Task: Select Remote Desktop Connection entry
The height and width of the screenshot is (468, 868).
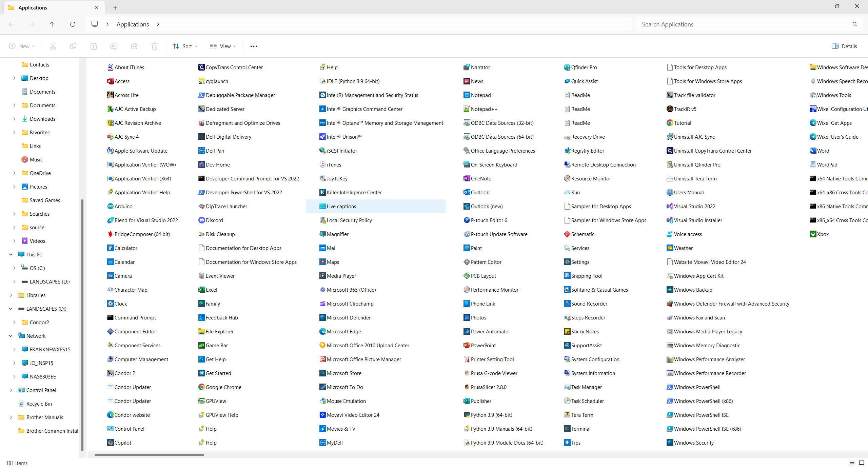Action: pos(600,164)
